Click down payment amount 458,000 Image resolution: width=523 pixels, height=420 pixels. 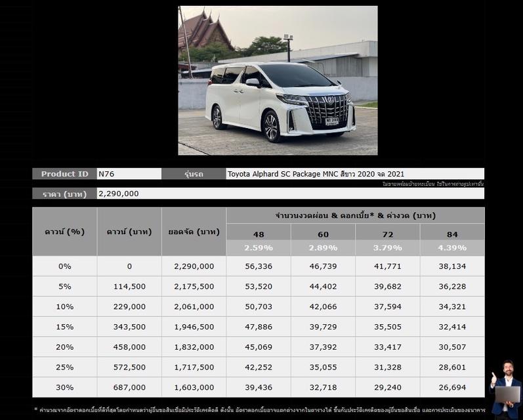click(129, 347)
